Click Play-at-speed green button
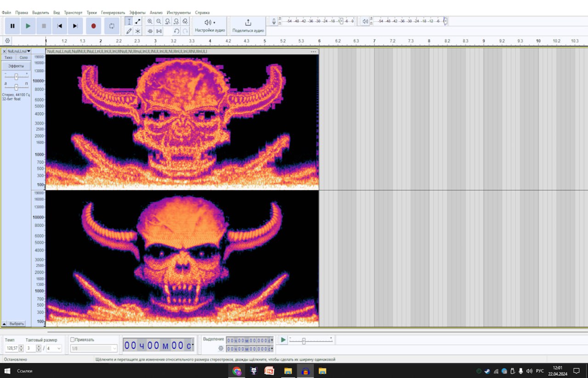The image size is (588, 378). click(x=283, y=340)
